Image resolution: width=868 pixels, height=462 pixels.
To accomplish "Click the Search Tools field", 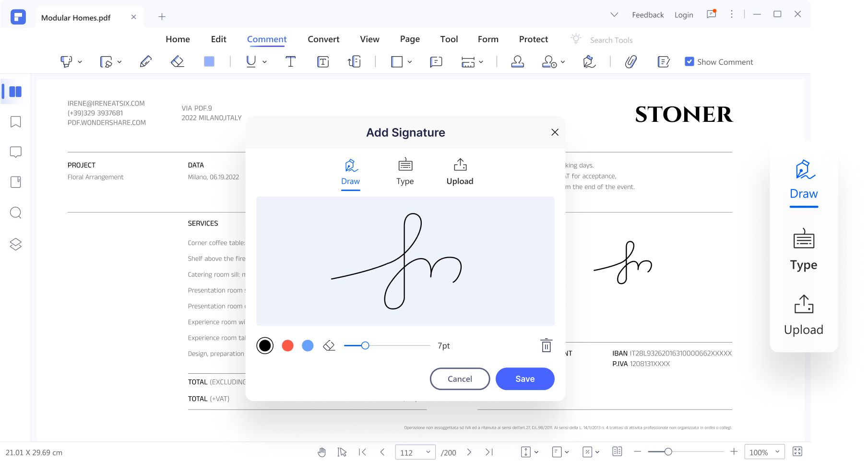I will coord(611,40).
